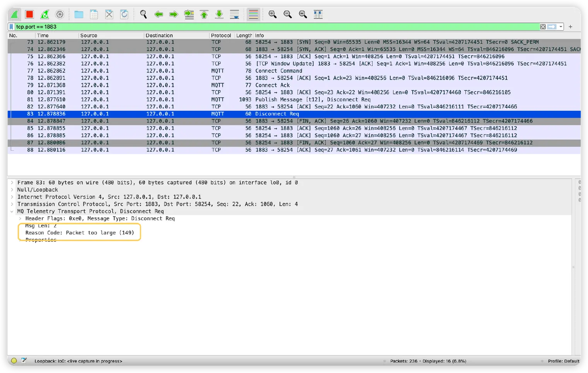Select packet 84 FIN, ACK row

294,121
